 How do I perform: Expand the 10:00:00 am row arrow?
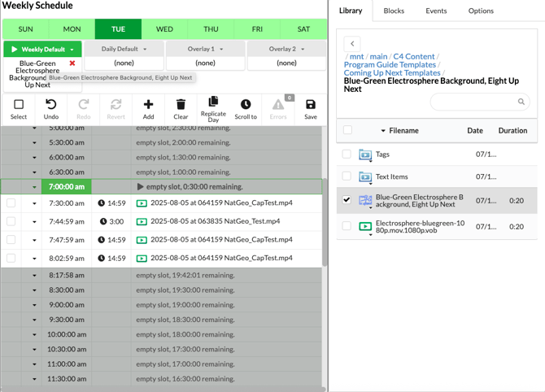(34, 335)
